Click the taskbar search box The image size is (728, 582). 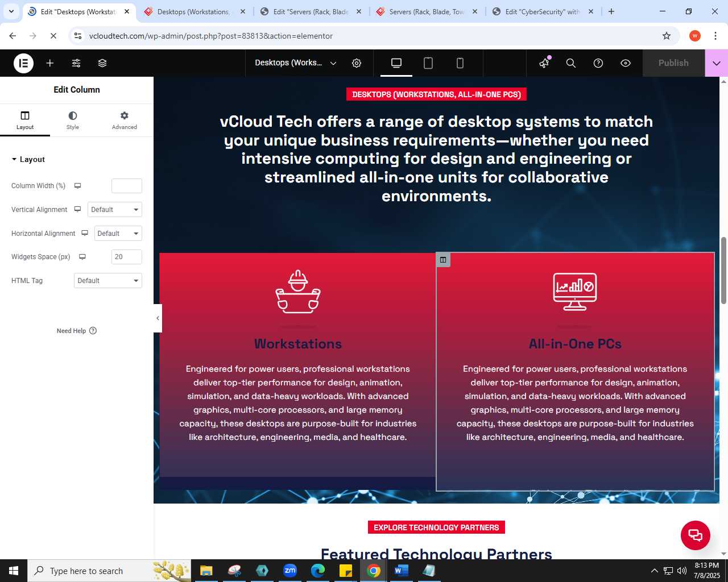coord(109,571)
